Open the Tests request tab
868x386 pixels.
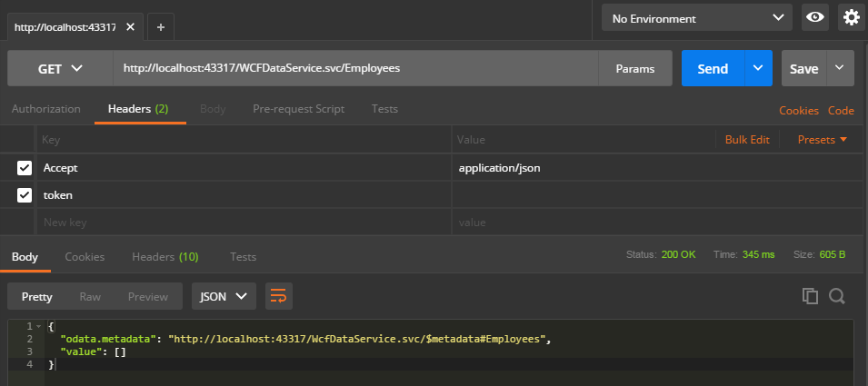384,109
